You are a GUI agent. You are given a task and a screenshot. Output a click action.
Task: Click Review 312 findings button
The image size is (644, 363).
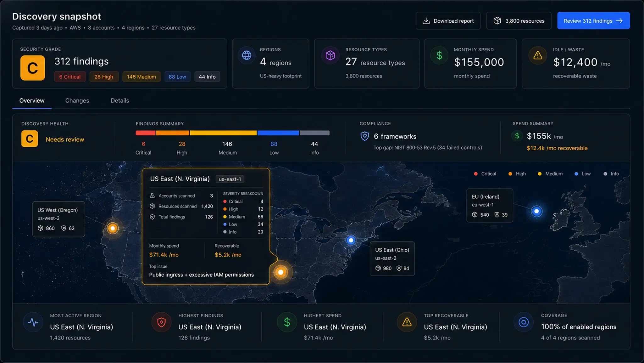point(593,21)
